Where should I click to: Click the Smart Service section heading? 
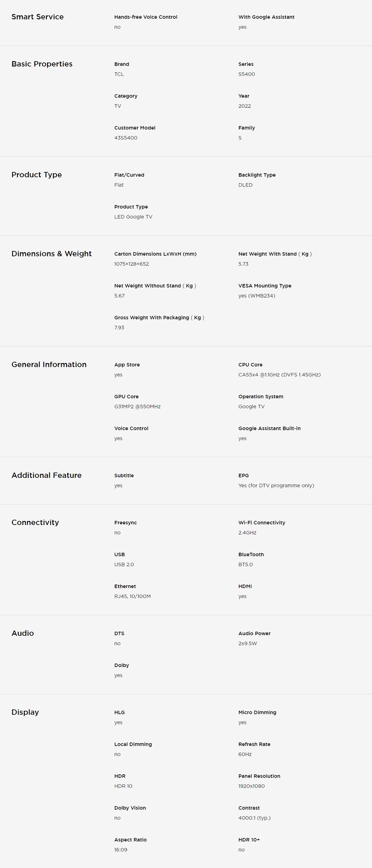(37, 17)
